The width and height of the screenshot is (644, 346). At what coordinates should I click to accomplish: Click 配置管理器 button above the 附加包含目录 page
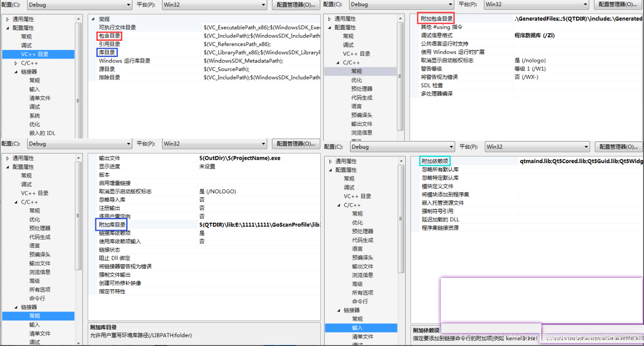pyautogui.click(x=619, y=4)
